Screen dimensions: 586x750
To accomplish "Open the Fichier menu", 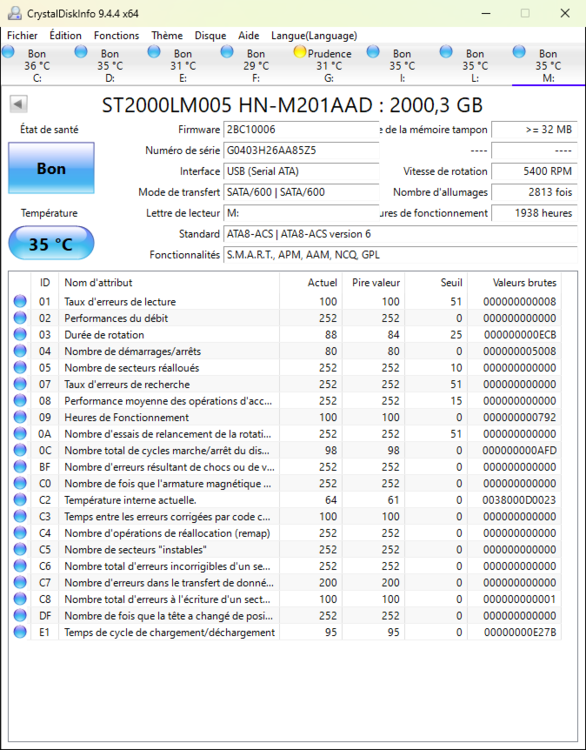I will tap(22, 35).
